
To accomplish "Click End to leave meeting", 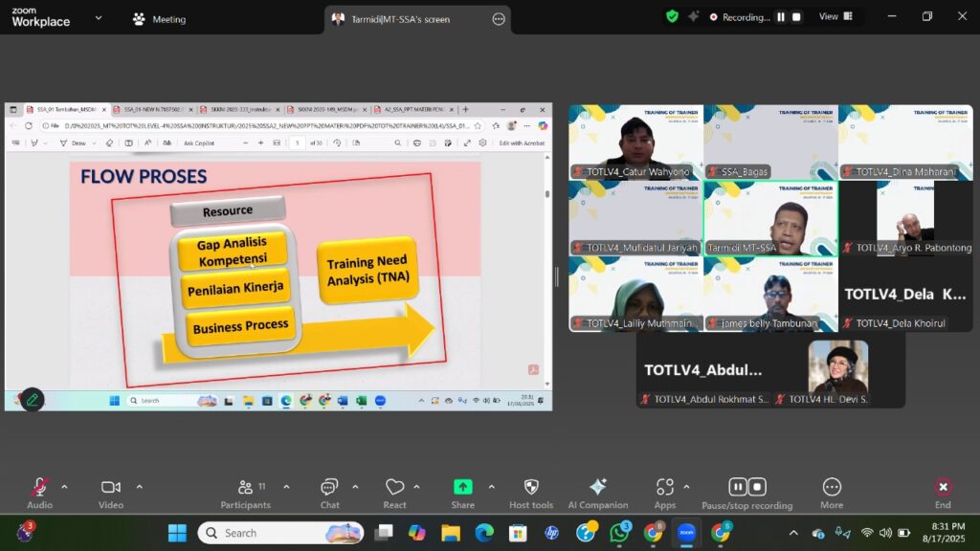I will point(943,488).
